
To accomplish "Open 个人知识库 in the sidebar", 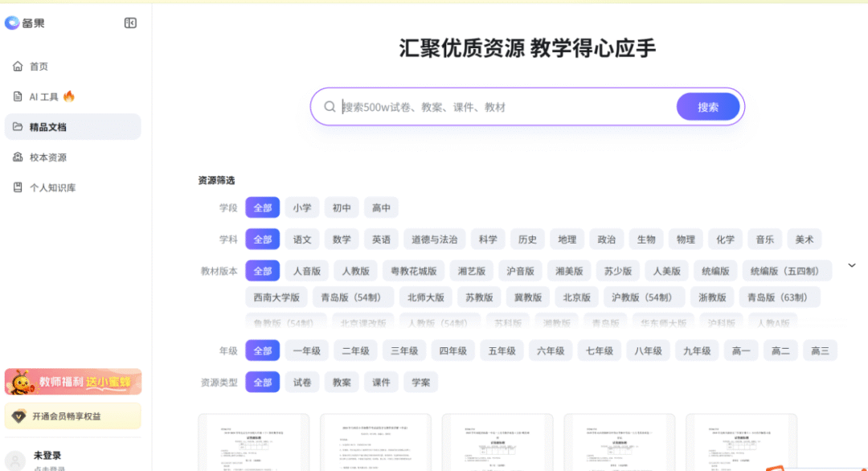I will [72, 187].
